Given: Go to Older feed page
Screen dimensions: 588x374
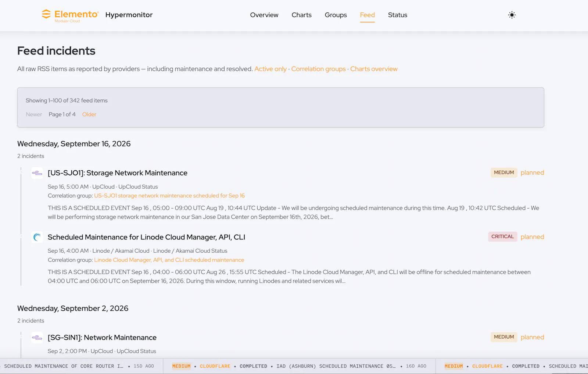Looking at the screenshot, I should click(89, 114).
